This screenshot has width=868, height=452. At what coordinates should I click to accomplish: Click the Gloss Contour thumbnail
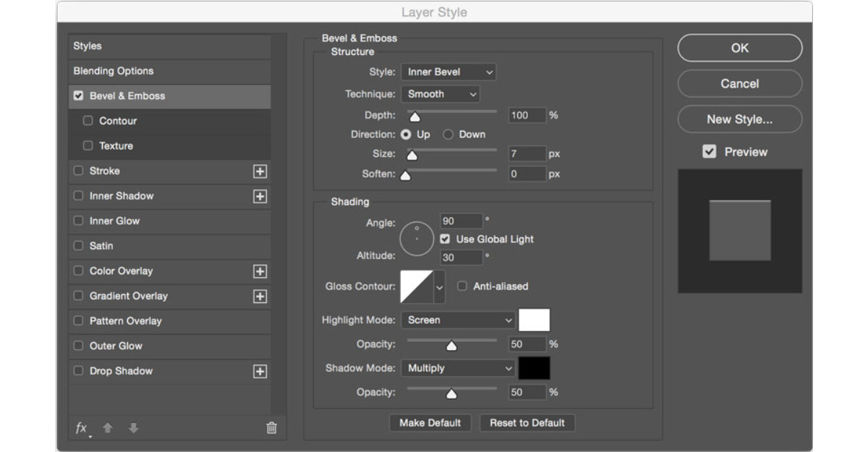pos(417,286)
